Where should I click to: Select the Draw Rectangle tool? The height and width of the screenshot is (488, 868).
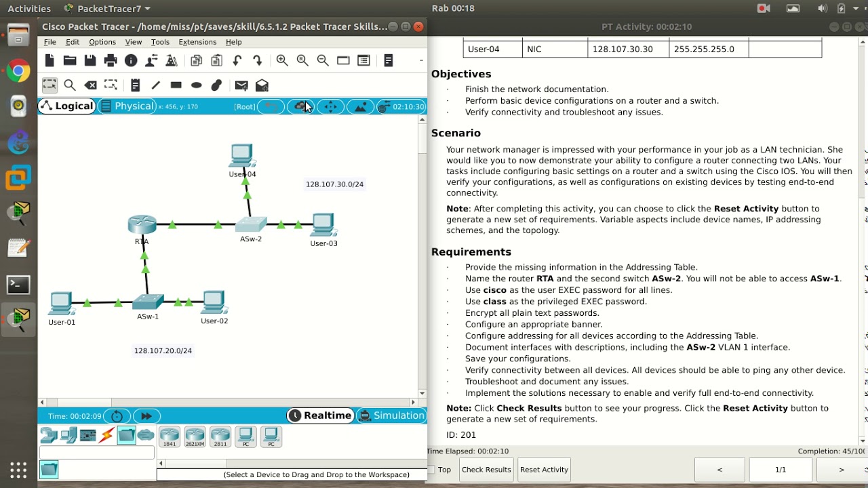[x=176, y=85]
